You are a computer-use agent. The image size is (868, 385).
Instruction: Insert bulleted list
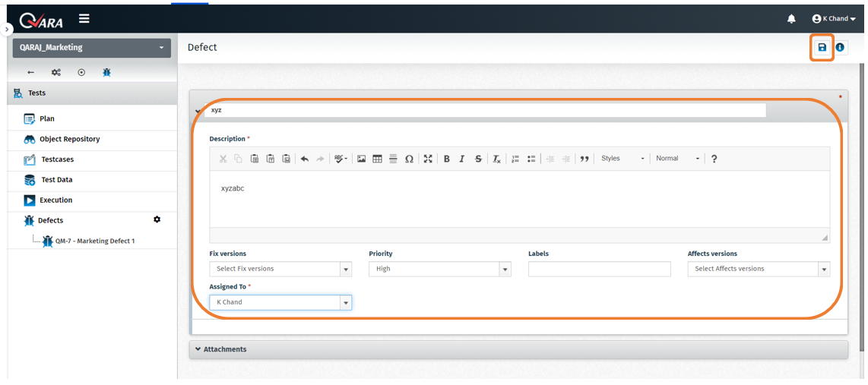[531, 159]
